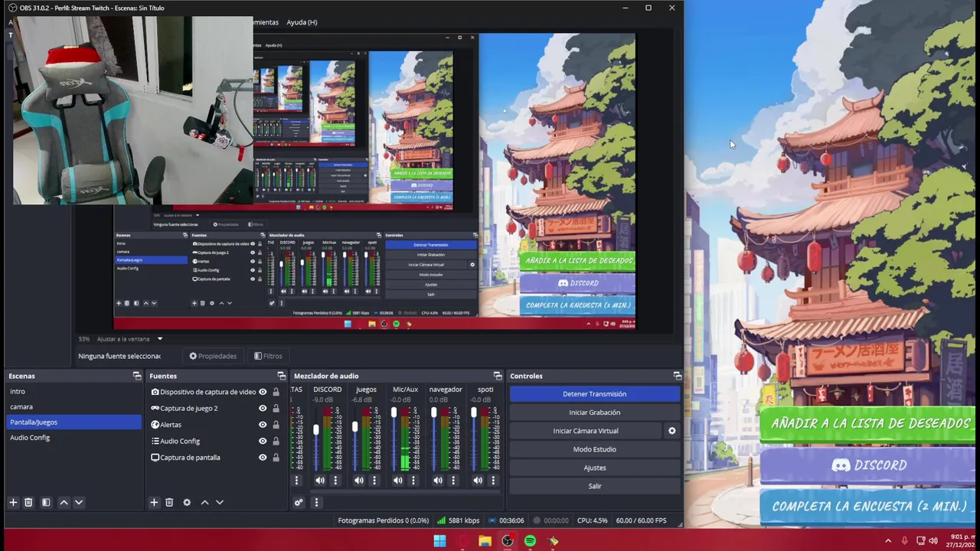Screen dimensions: 980x551
Task: Add a new scene with the plus icon
Action: click(x=13, y=502)
